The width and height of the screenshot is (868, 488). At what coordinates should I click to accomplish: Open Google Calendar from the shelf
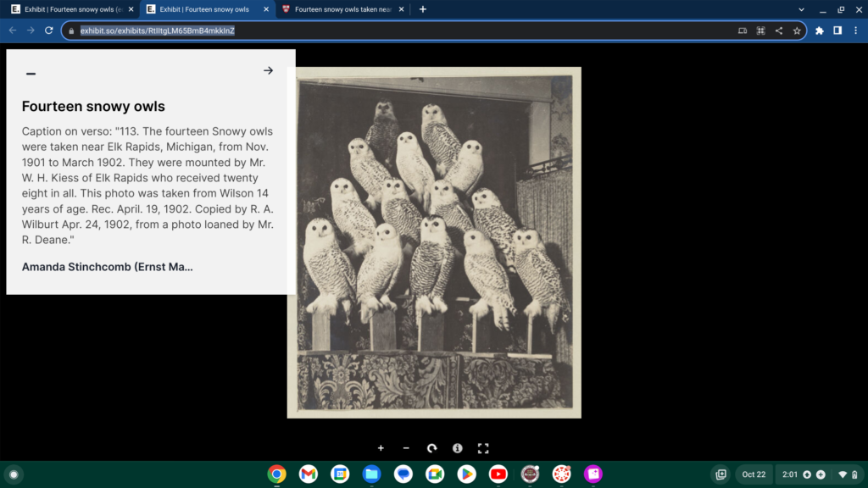(340, 474)
